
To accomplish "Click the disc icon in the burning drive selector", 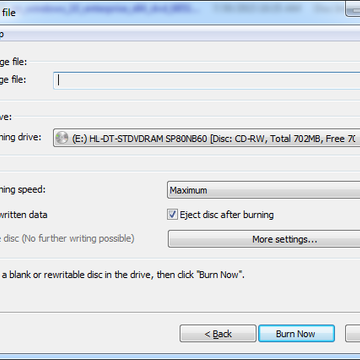I will [x=62, y=138].
